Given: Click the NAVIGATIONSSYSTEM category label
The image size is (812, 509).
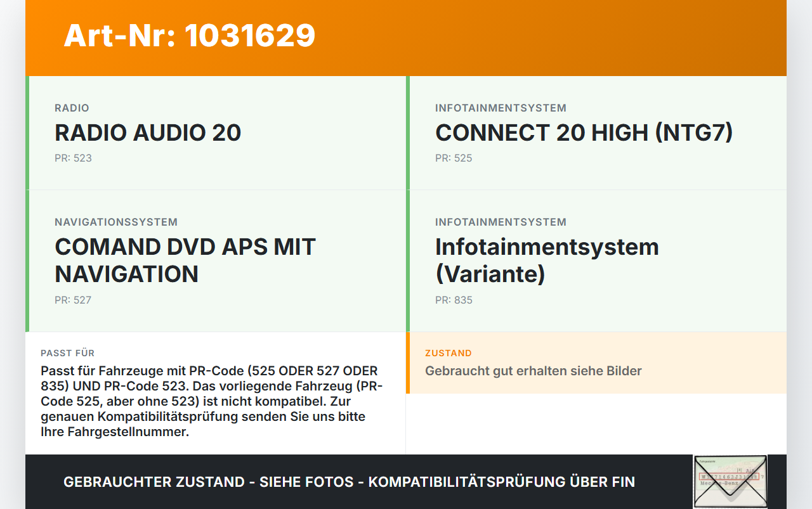Looking at the screenshot, I should (x=116, y=222).
